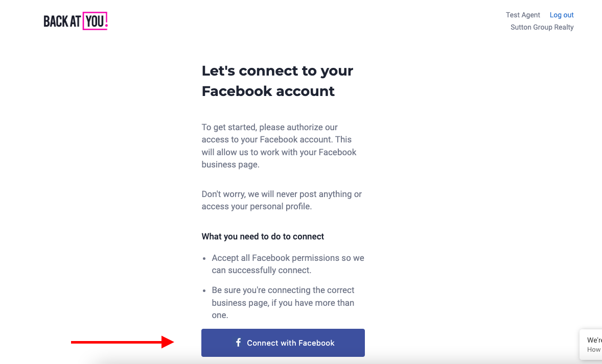
Task: Click the 'Be sure you're connecting' bullet item
Action: [x=283, y=303]
